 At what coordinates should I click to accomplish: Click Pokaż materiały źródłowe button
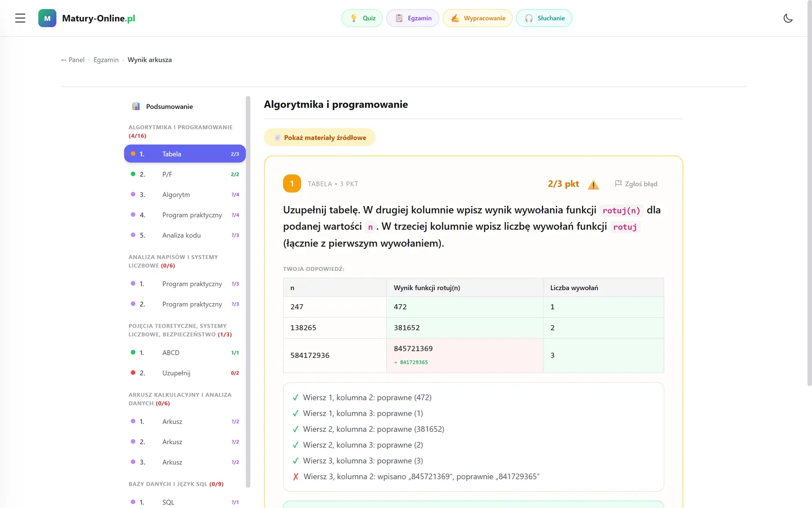[x=320, y=137]
